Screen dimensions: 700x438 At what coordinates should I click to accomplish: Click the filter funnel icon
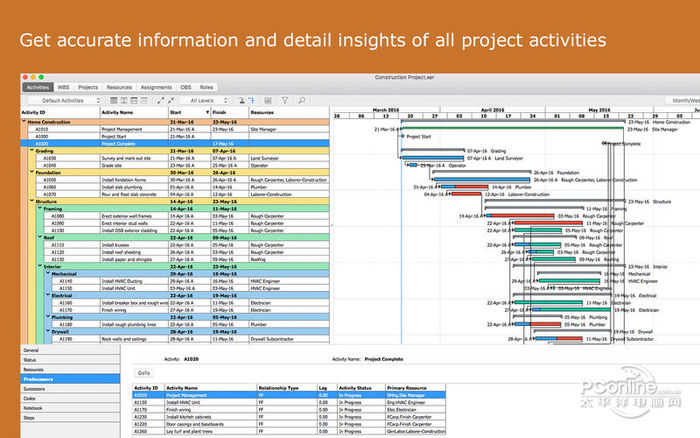click(284, 100)
